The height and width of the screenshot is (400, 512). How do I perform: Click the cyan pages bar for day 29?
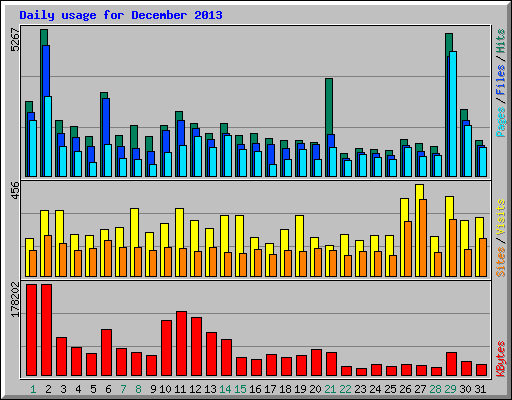tap(453, 114)
